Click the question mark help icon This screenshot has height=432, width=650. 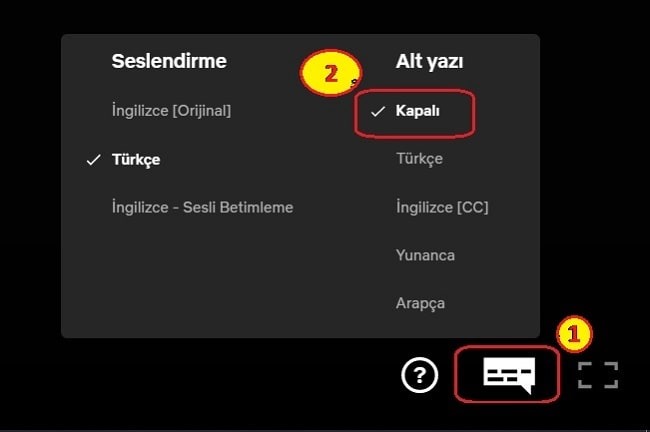420,376
